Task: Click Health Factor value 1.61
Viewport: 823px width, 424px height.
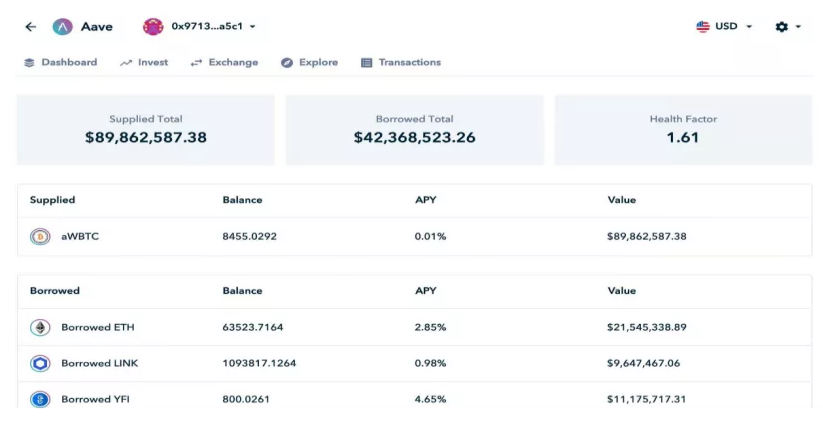Action: click(x=683, y=137)
